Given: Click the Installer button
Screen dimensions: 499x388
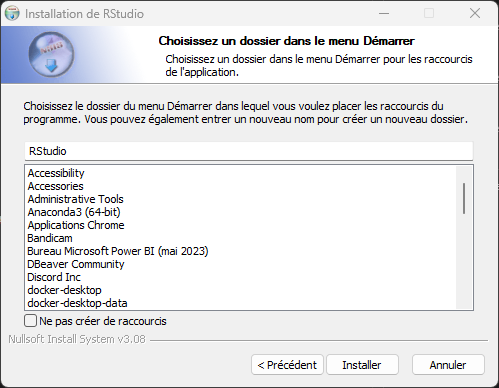Looking at the screenshot, I should tap(362, 365).
